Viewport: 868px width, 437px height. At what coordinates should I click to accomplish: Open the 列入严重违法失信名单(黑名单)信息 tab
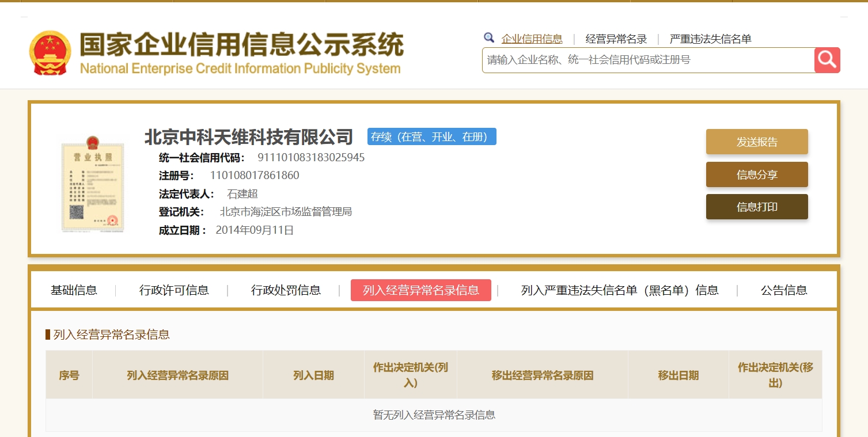click(620, 290)
